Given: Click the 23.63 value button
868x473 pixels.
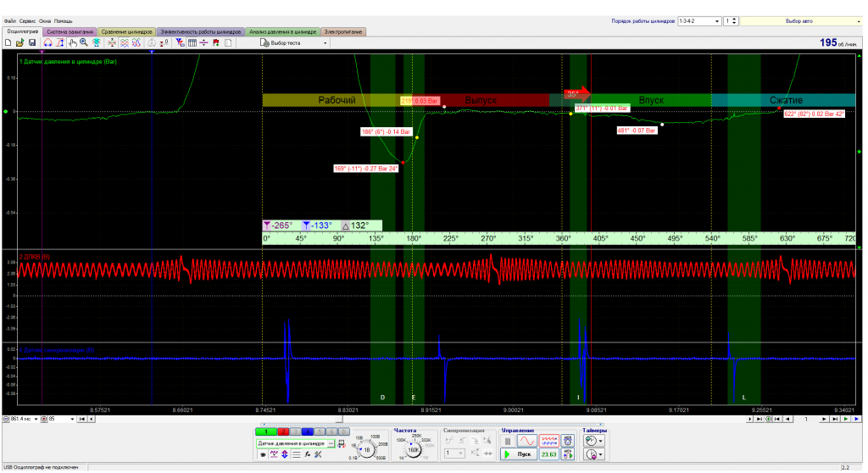Looking at the screenshot, I should (548, 454).
